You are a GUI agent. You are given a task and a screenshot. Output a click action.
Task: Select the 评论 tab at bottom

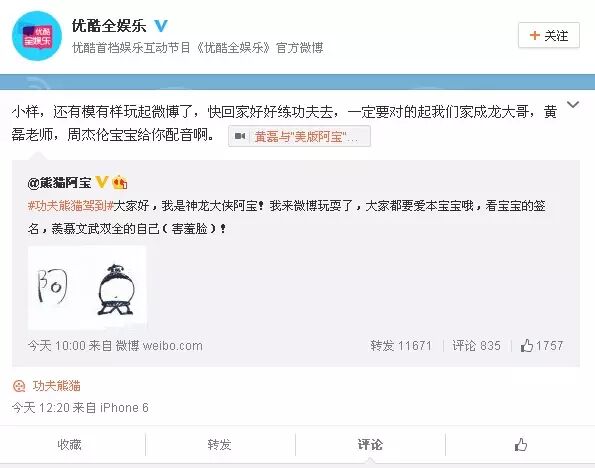[370, 444]
